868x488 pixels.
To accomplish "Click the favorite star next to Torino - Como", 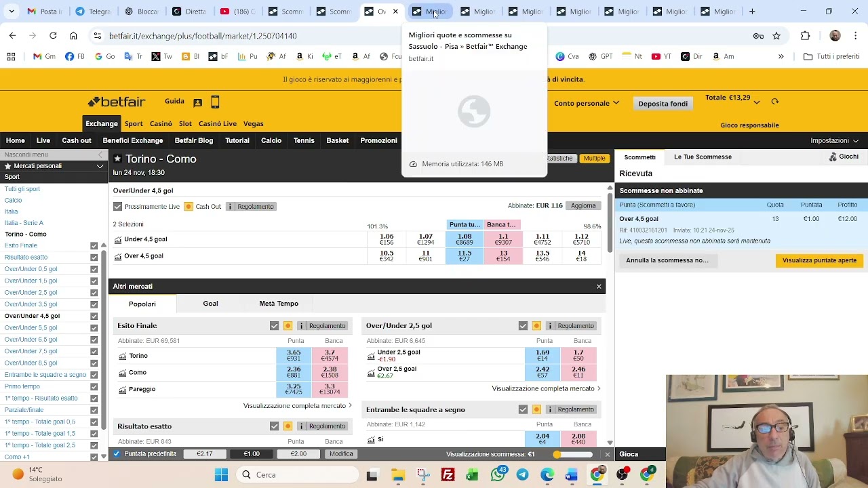I will 117,159.
